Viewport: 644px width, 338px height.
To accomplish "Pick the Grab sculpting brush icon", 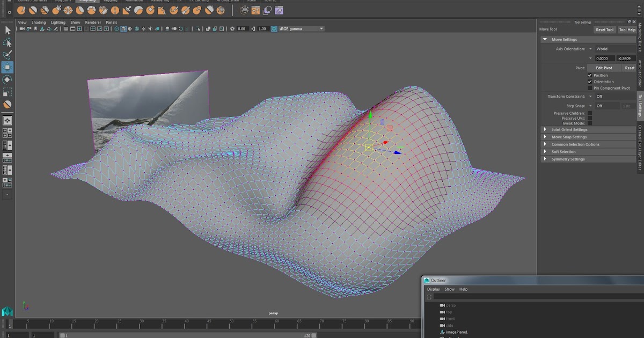I will click(57, 10).
